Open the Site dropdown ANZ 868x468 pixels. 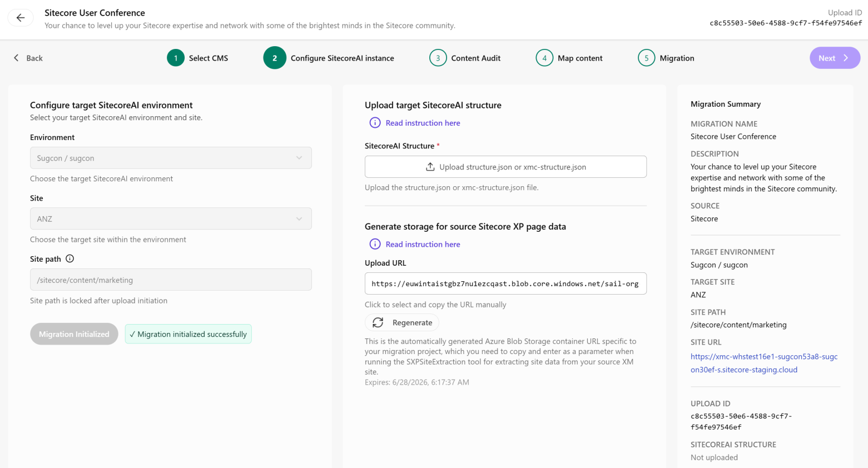pyautogui.click(x=171, y=218)
